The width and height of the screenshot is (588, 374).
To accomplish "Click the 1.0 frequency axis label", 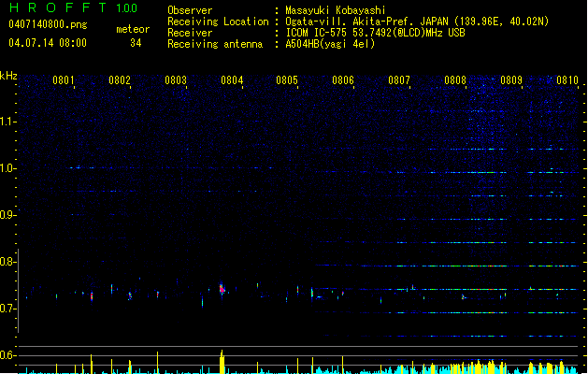I will 7,168.
